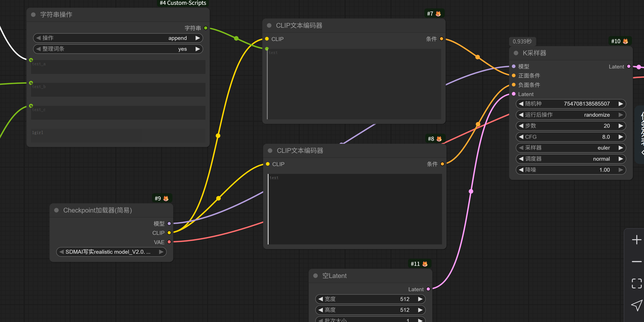The height and width of the screenshot is (322, 644).
Task: Increase 步数 with the right arrow
Action: click(621, 126)
